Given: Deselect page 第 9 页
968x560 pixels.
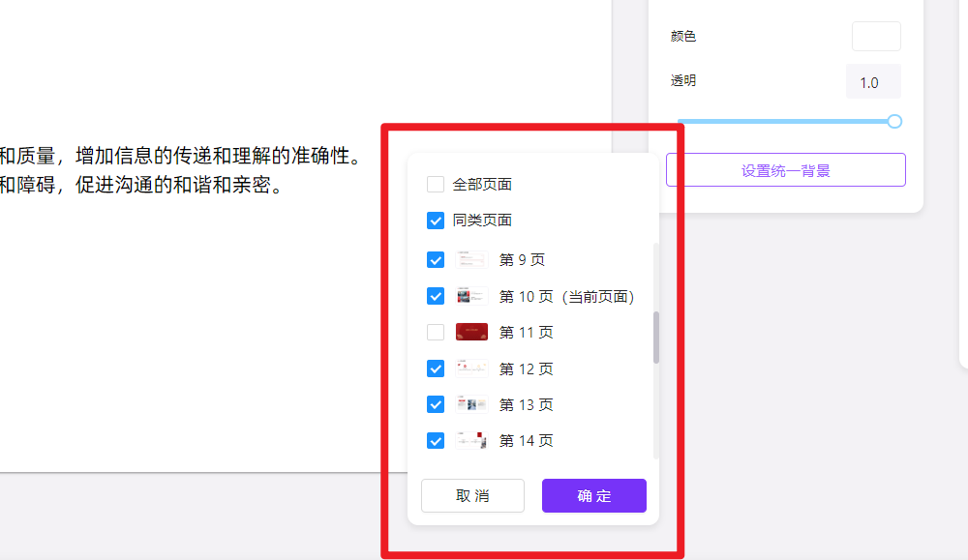Looking at the screenshot, I should (x=436, y=259).
